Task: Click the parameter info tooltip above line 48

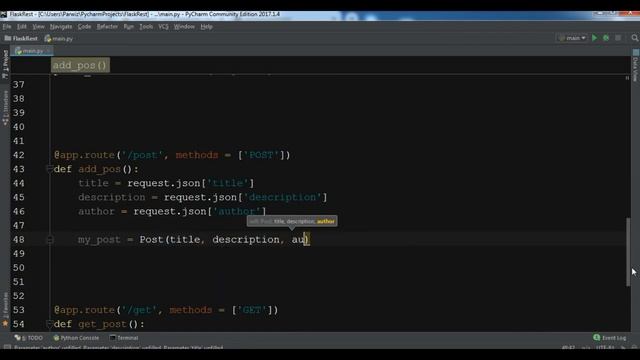Action: [x=292, y=221]
